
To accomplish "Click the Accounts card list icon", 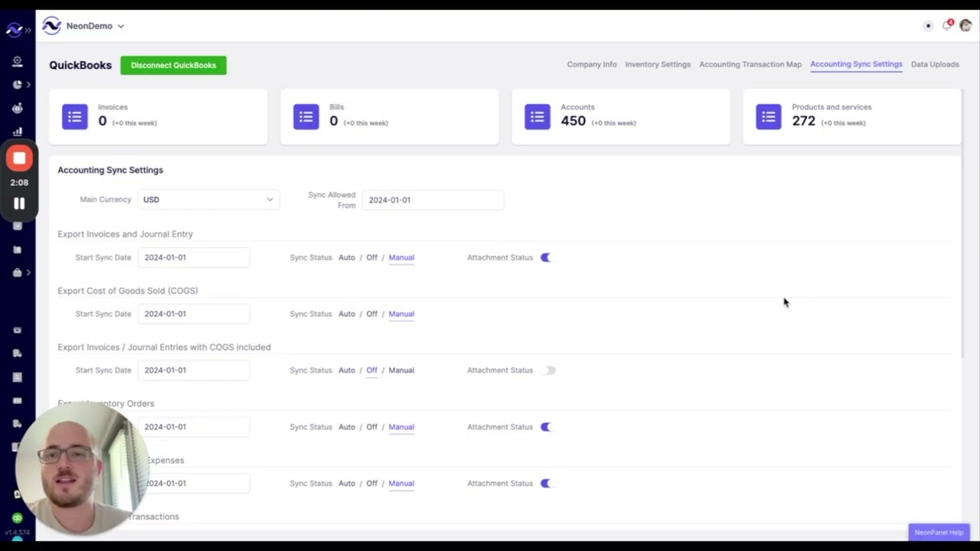I will pyautogui.click(x=537, y=117).
